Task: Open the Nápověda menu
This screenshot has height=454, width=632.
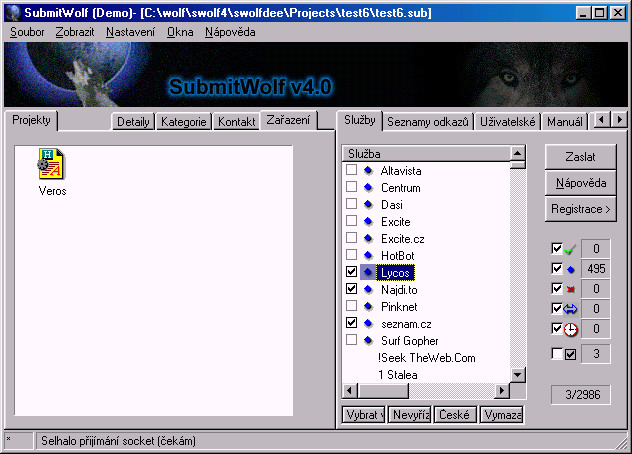Action: (230, 32)
